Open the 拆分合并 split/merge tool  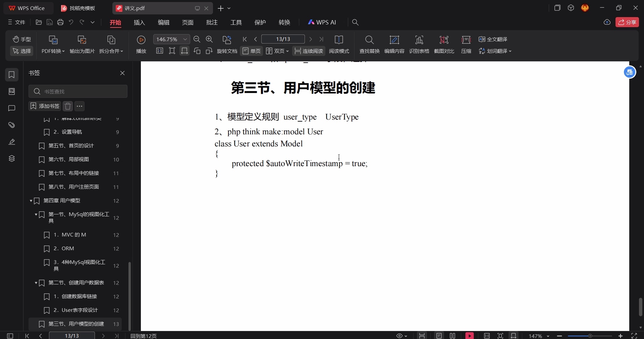(111, 45)
